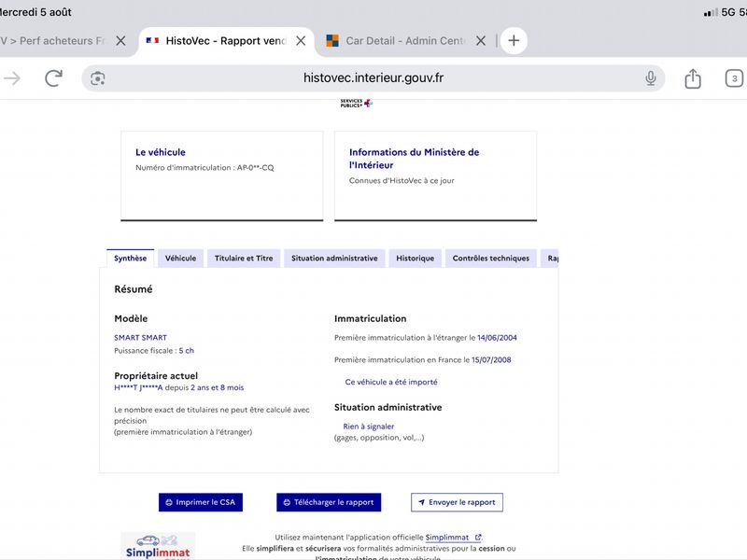The height and width of the screenshot is (560, 747).
Task: Click the Imprimer le CSA button
Action: [x=201, y=502]
